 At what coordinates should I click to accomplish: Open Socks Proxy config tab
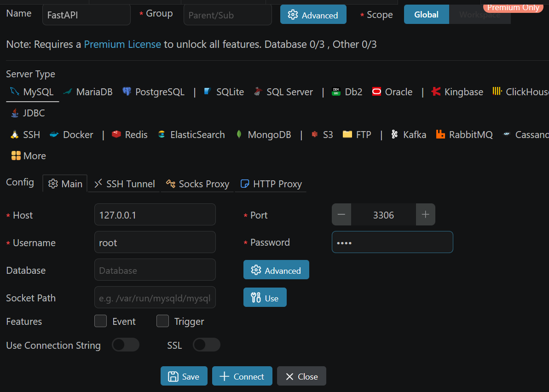197,184
